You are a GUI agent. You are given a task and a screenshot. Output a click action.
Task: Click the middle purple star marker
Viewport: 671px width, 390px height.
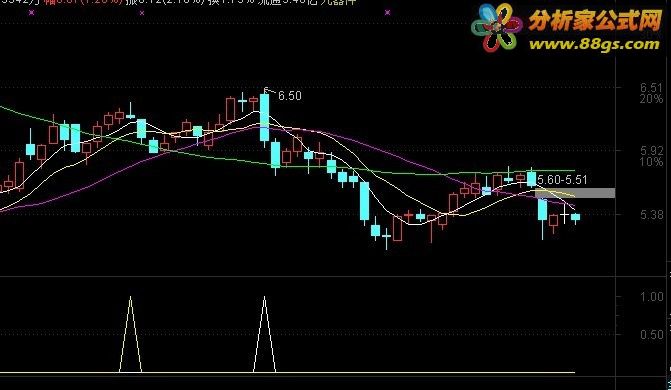[x=142, y=13]
